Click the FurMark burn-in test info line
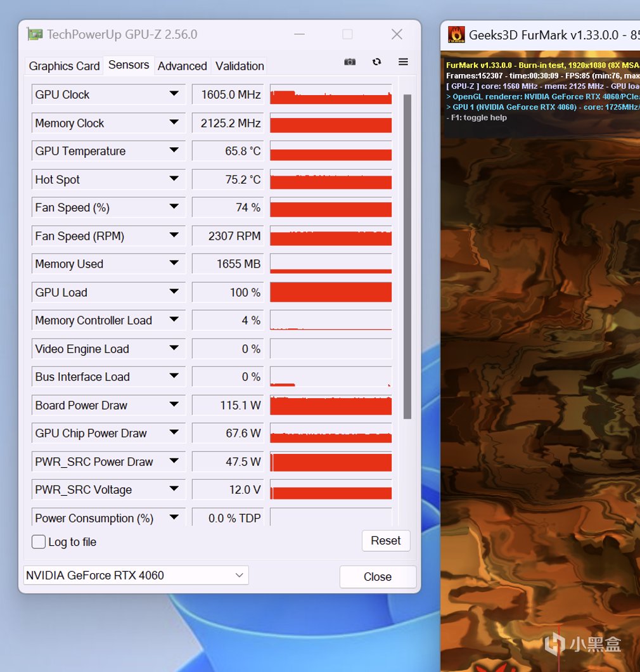This screenshot has height=672, width=640. click(543, 65)
